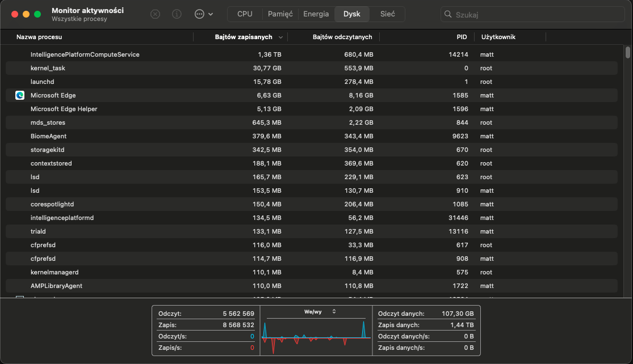This screenshot has height=364, width=633.
Task: Click the Monitor aktywności window title
Action: click(x=87, y=10)
